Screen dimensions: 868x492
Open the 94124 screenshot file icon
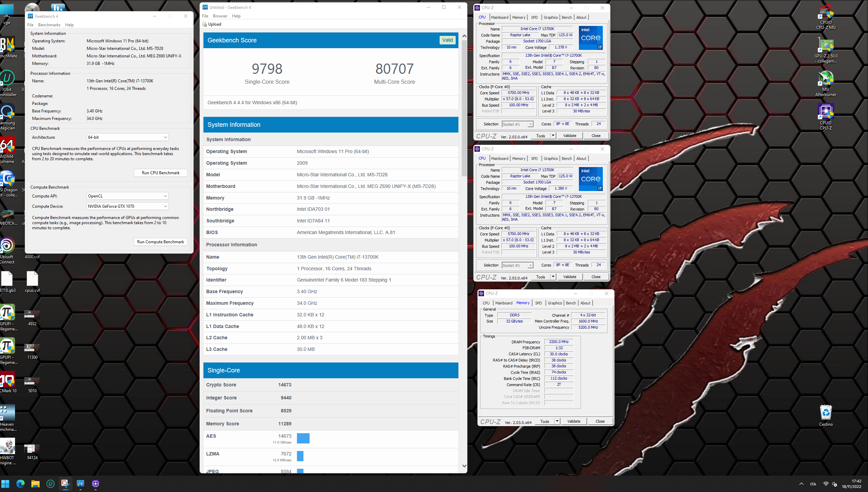point(32,452)
